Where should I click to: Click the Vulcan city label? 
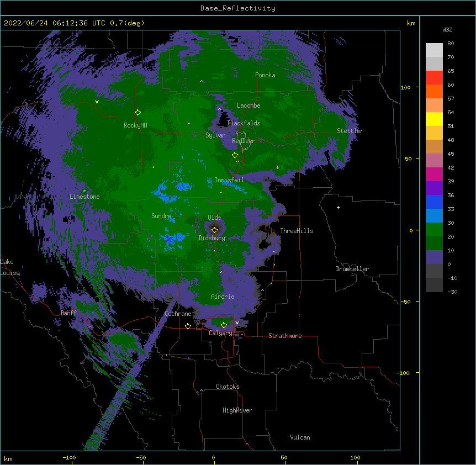(x=300, y=437)
